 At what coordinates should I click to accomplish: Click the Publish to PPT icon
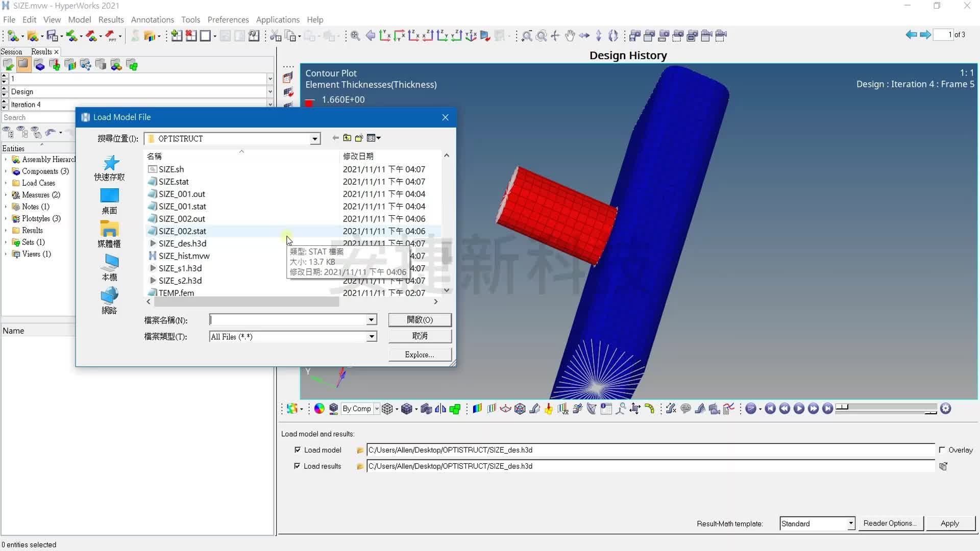[111, 36]
